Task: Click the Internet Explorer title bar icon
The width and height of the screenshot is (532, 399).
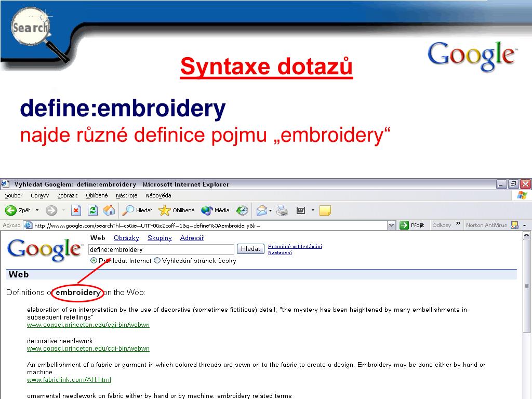Action: coord(5,184)
